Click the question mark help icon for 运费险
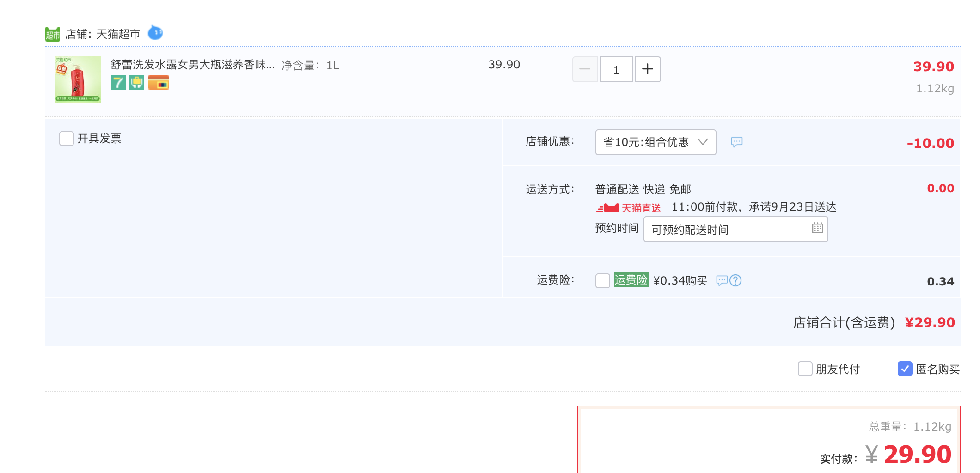 pyautogui.click(x=735, y=280)
